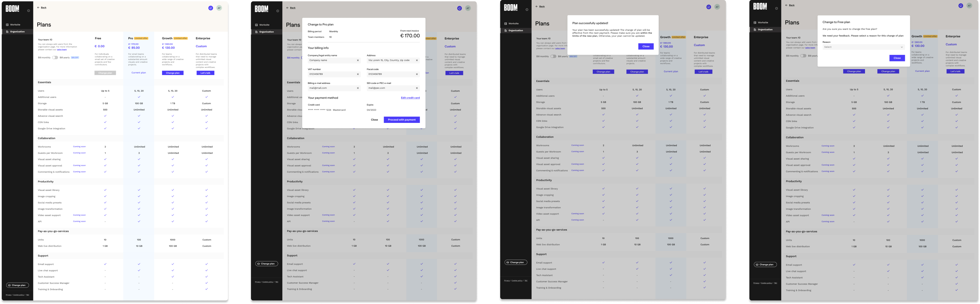Click into the VAT number input field

(331, 74)
